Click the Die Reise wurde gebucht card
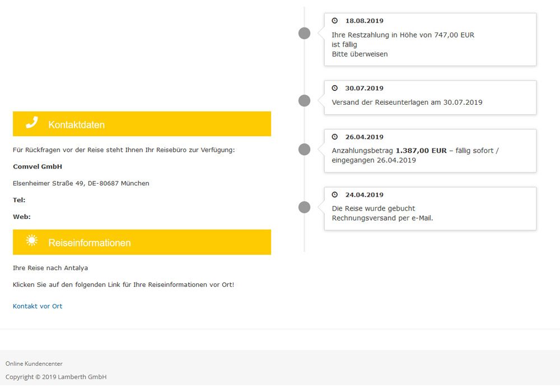 click(x=430, y=209)
